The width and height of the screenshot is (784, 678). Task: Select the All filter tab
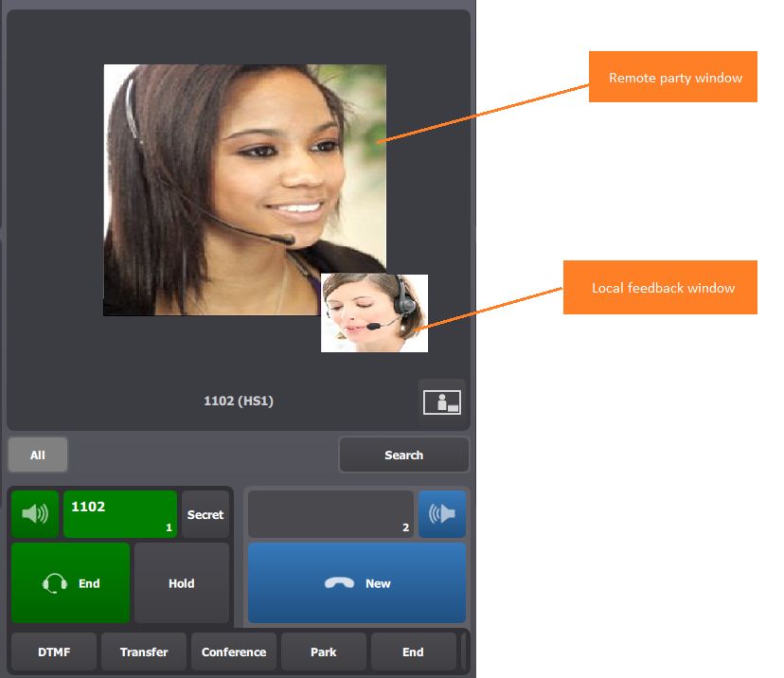tap(38, 455)
